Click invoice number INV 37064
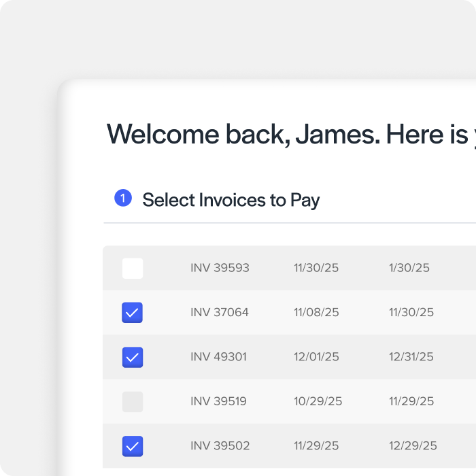 pos(220,312)
